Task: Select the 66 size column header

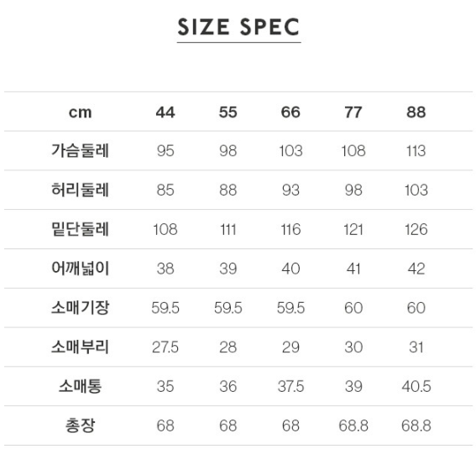Action: click(x=290, y=112)
